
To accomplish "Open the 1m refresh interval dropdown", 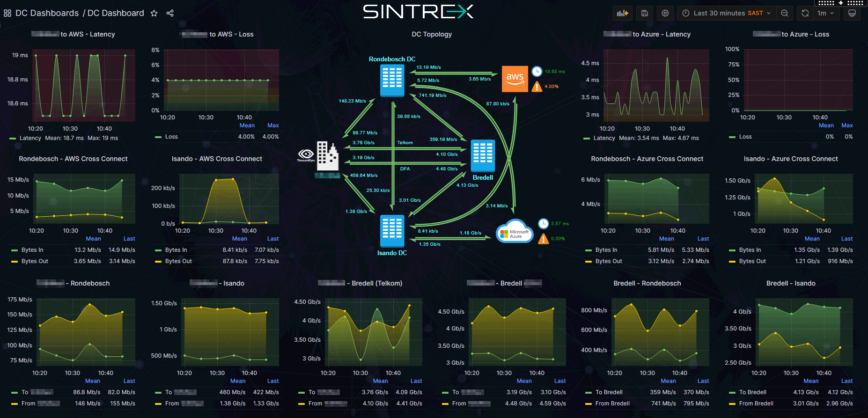I will click(x=825, y=13).
